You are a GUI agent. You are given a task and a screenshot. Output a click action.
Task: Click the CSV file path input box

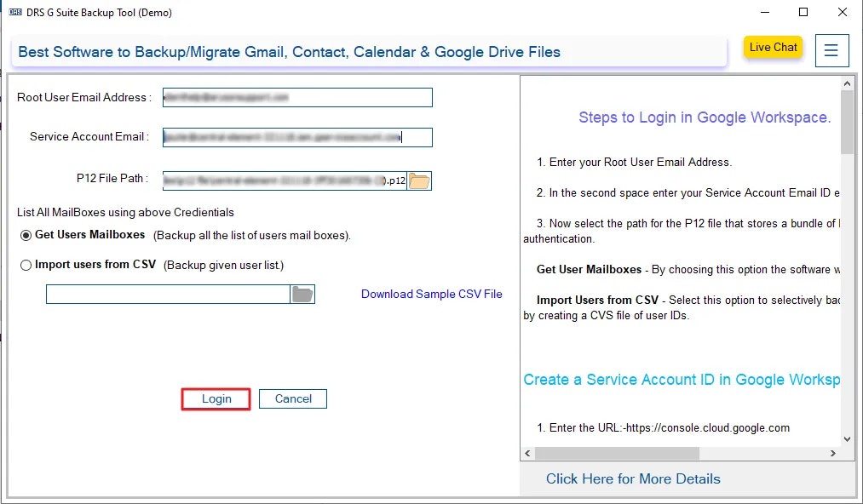168,295
